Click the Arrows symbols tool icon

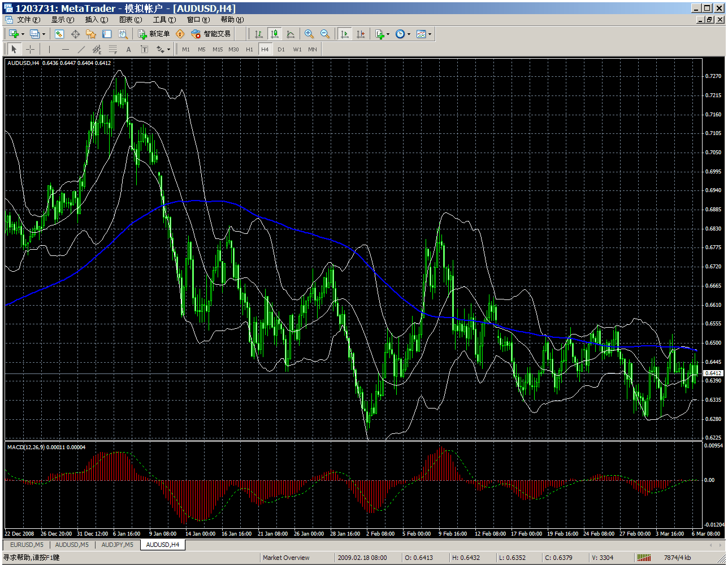click(160, 49)
